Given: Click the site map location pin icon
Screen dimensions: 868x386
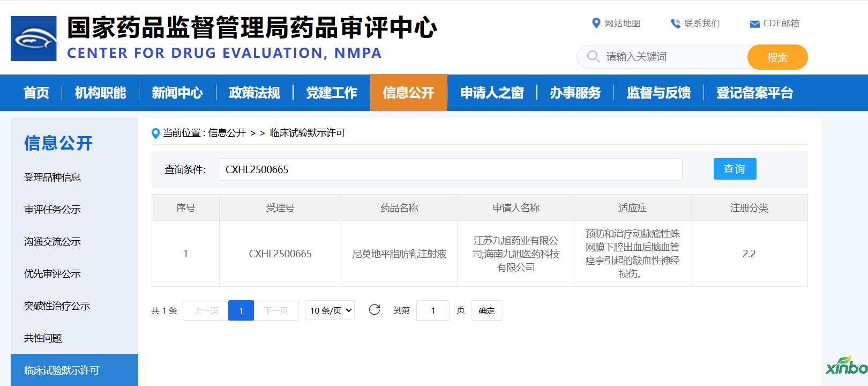Looking at the screenshot, I should 596,23.
